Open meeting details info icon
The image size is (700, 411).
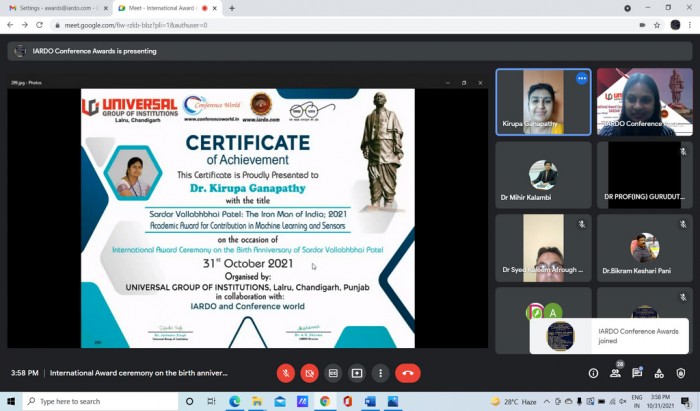(x=593, y=373)
